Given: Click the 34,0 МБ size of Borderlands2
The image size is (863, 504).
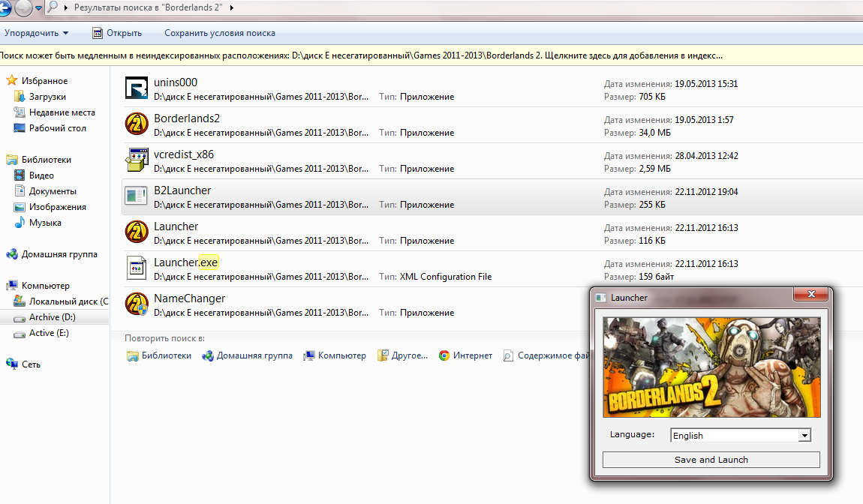Looking at the screenshot, I should pos(654,133).
